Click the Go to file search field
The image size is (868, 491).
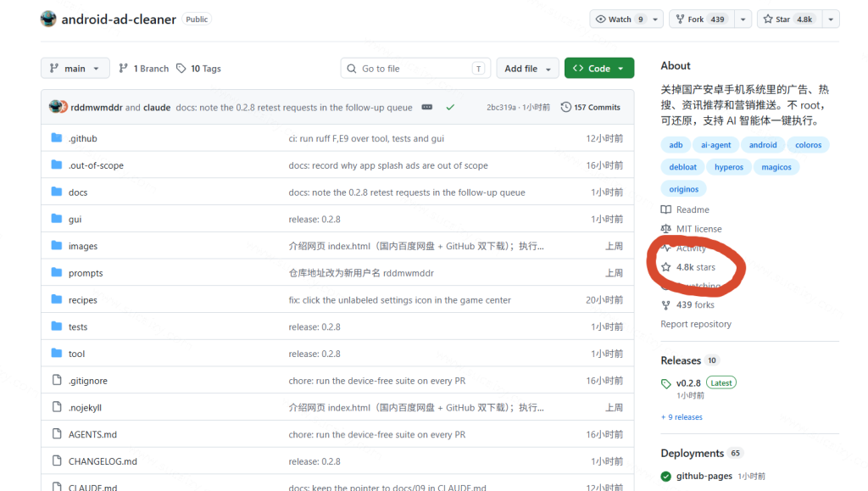click(415, 69)
